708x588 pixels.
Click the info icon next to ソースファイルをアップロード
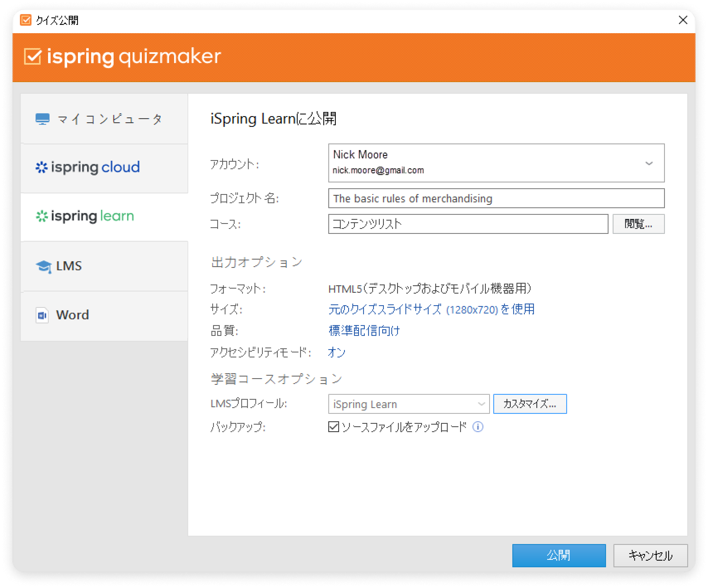click(x=478, y=427)
